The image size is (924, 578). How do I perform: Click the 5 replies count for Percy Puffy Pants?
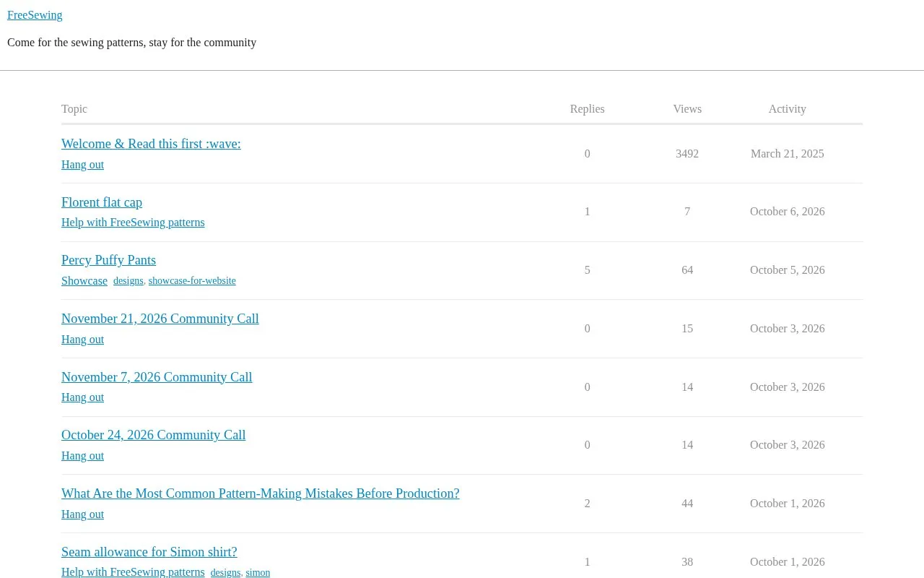pos(588,270)
